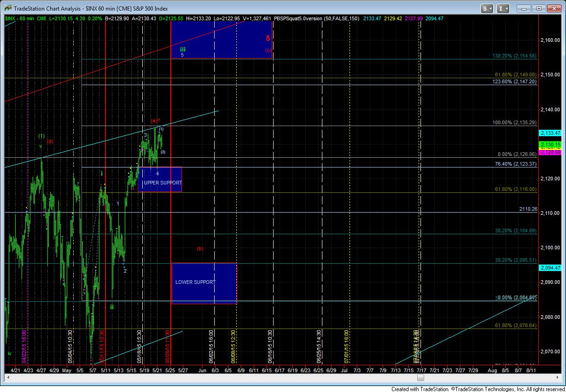This screenshot has height=392, width=566.
Task: Click the cyan 2,133.47 price tag
Action: click(x=549, y=133)
